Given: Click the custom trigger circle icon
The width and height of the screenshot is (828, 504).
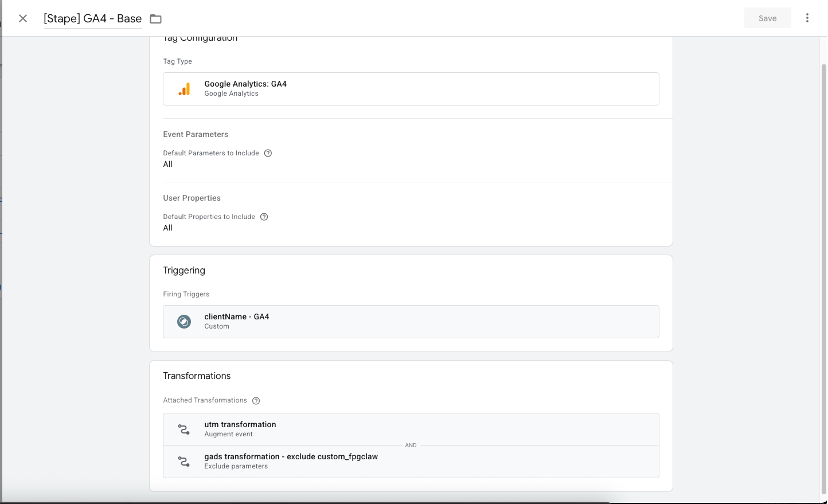Looking at the screenshot, I should (184, 322).
